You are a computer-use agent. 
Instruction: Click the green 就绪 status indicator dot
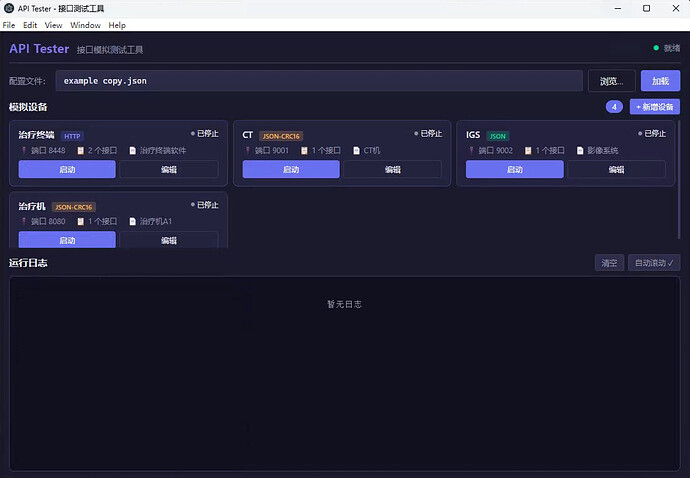point(656,48)
